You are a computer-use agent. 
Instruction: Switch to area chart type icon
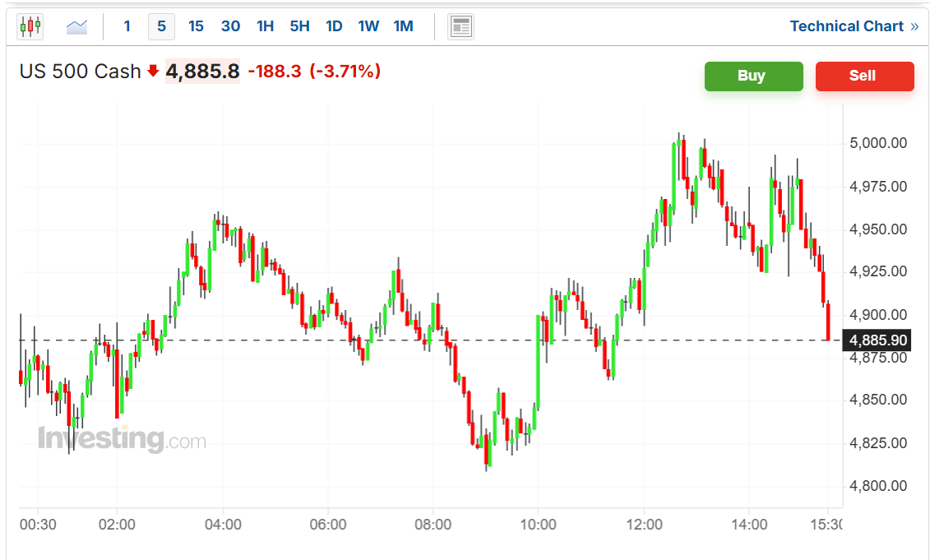click(x=77, y=26)
